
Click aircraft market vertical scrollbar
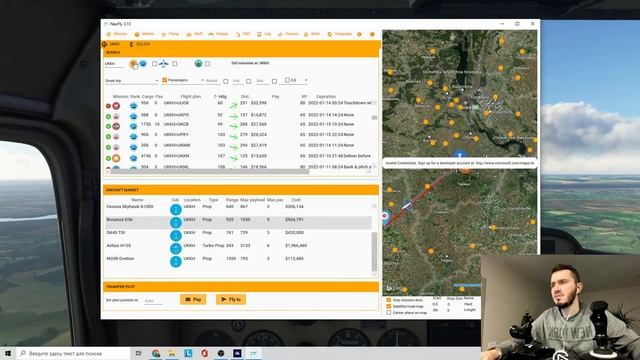pos(374,252)
